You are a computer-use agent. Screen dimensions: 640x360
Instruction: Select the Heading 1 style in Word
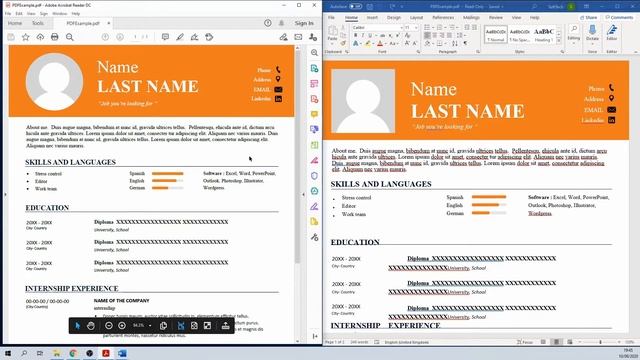point(544,34)
